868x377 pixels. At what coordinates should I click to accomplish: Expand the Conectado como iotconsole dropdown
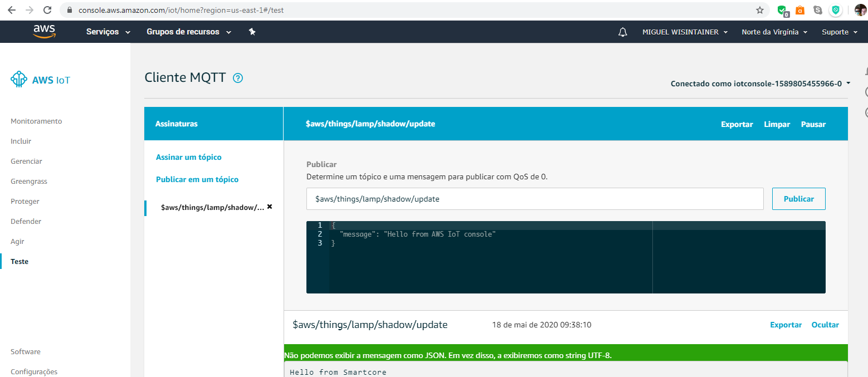tap(760, 84)
